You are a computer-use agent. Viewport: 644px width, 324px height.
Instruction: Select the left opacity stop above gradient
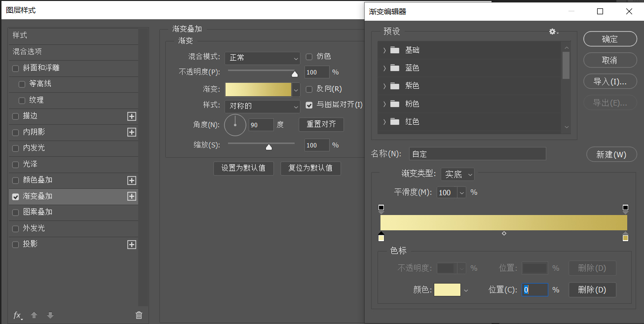381,209
